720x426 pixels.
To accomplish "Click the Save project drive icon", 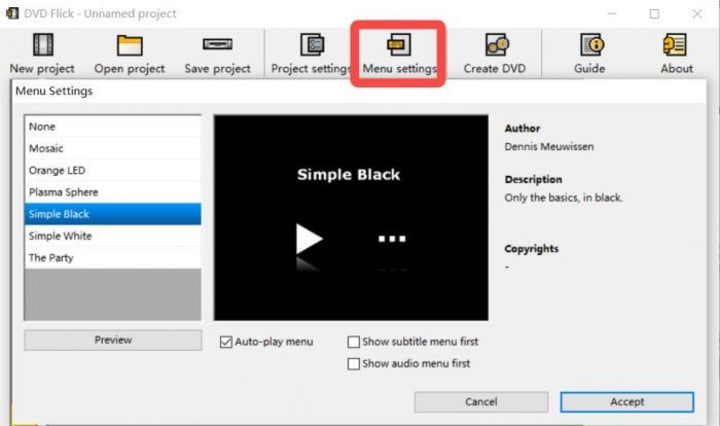I will 217,44.
